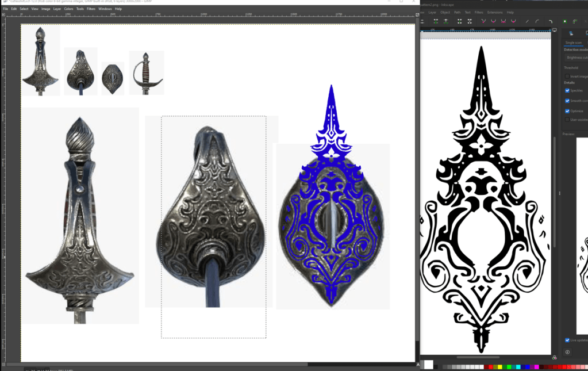The height and width of the screenshot is (371, 588).
Task: Open the Extensions menu in Inkscape
Action: pyautogui.click(x=495, y=12)
